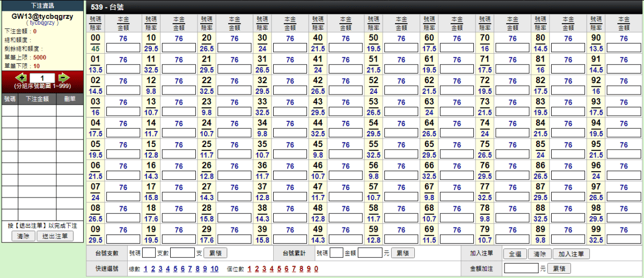
Task: Select 個位數 quick pick link 1
Action: (250, 269)
